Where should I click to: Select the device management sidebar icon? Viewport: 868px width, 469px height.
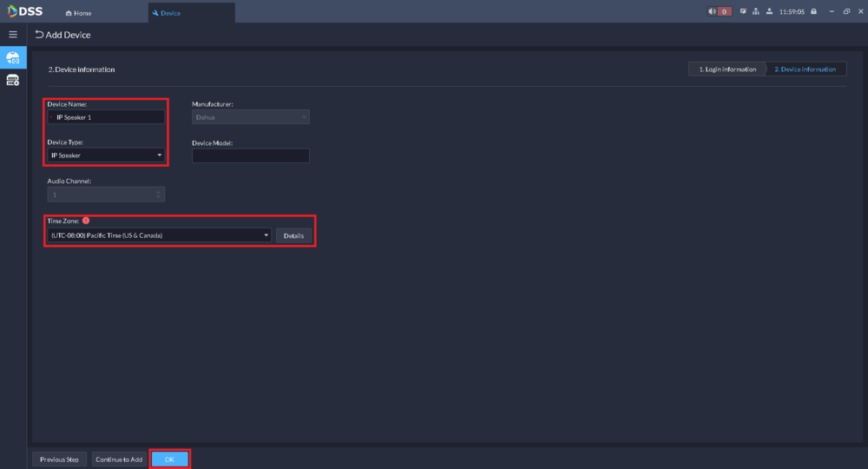pyautogui.click(x=13, y=57)
